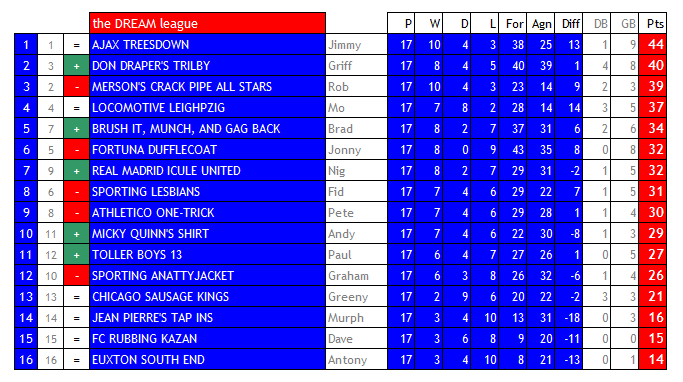Click the equals indicator beside AJAX TREESDOWN
Viewport: 683px width, 382px height.
(77, 45)
